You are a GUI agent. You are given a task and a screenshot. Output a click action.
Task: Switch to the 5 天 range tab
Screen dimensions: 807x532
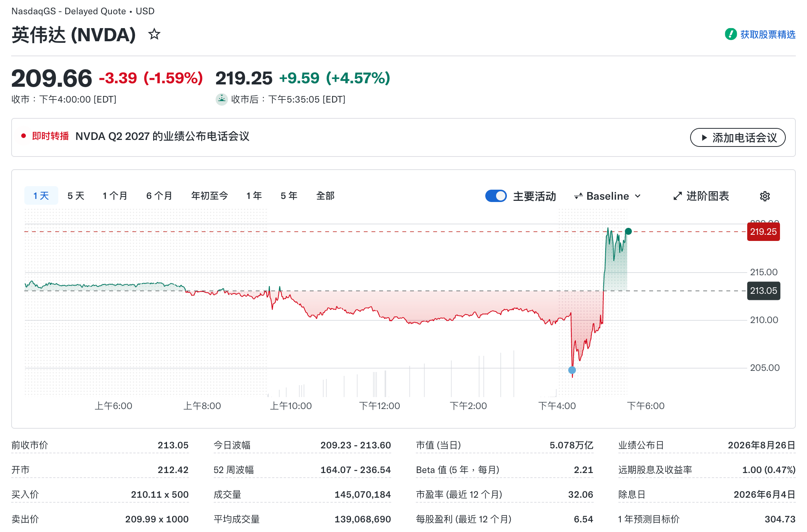76,196
